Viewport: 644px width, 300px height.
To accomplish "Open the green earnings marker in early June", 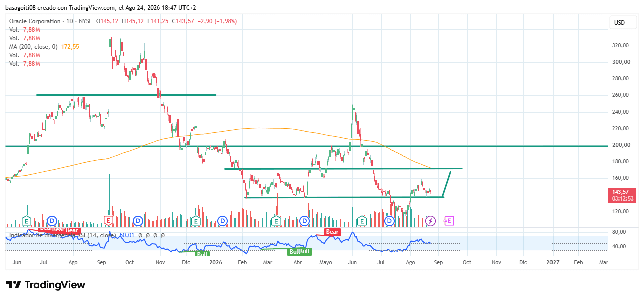I will pos(26,220).
